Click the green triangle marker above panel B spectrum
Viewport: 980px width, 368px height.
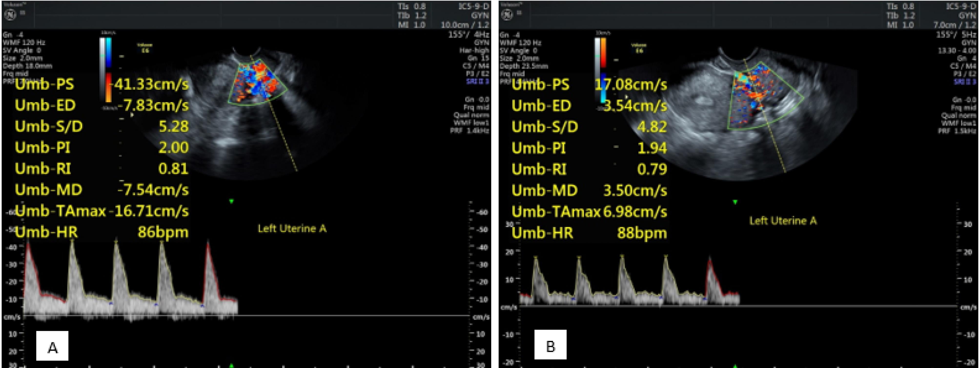tap(735, 202)
